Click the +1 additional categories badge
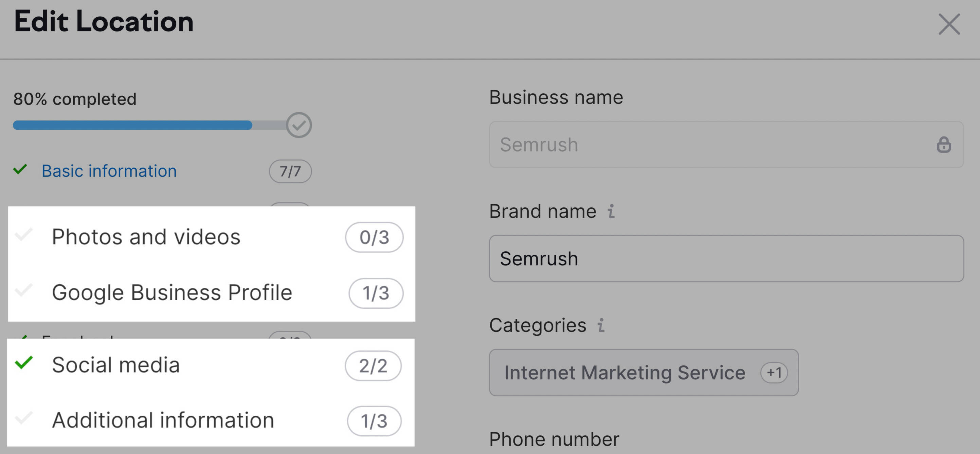 [774, 373]
